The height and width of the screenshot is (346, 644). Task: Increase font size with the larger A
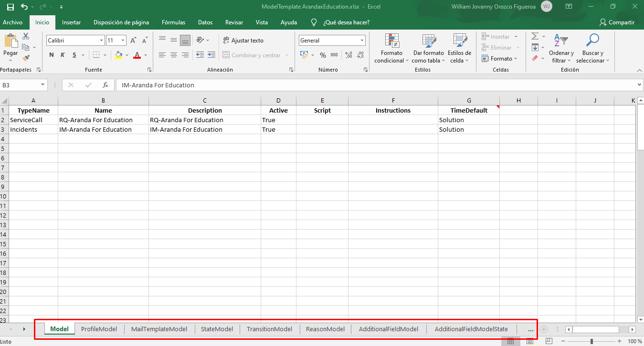coord(134,41)
